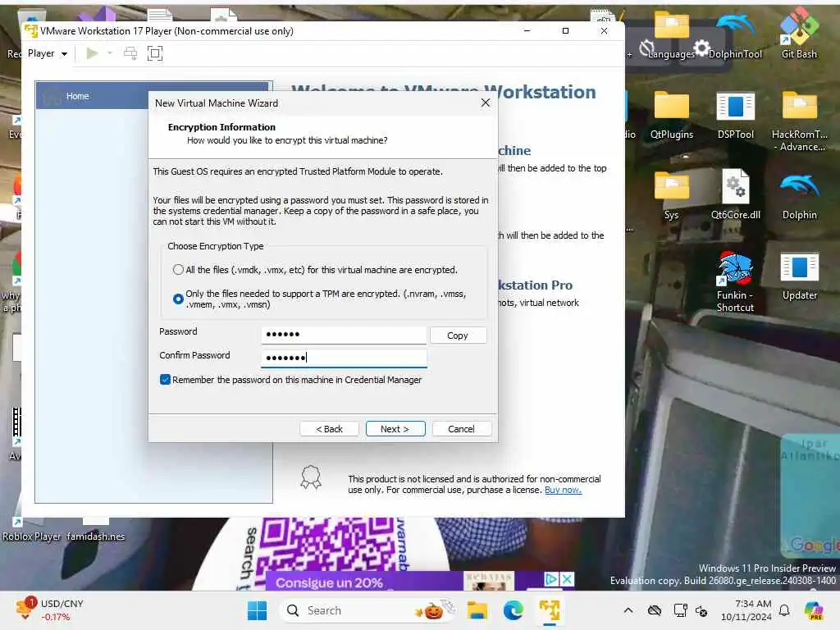Open Microsoft Edge from taskbar
This screenshot has width=840, height=630.
coord(514,610)
